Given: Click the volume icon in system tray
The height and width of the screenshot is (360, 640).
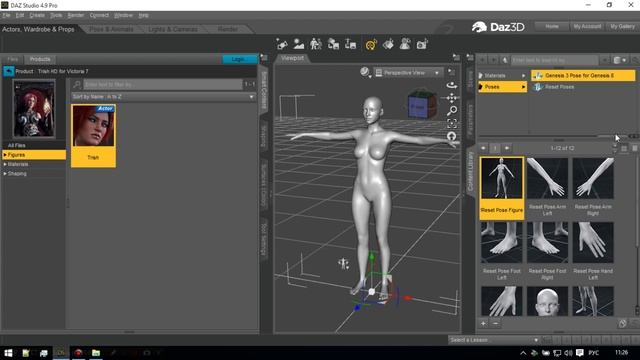Looking at the screenshot, I should pos(568,353).
